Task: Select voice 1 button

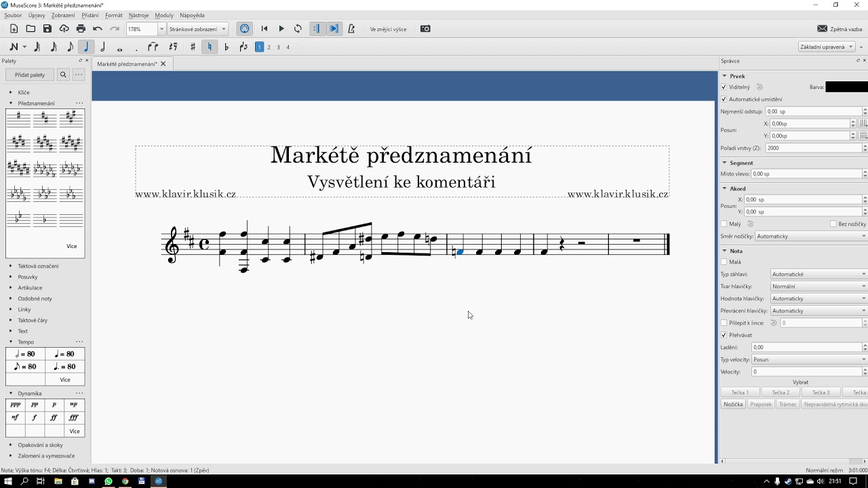Action: pos(259,47)
